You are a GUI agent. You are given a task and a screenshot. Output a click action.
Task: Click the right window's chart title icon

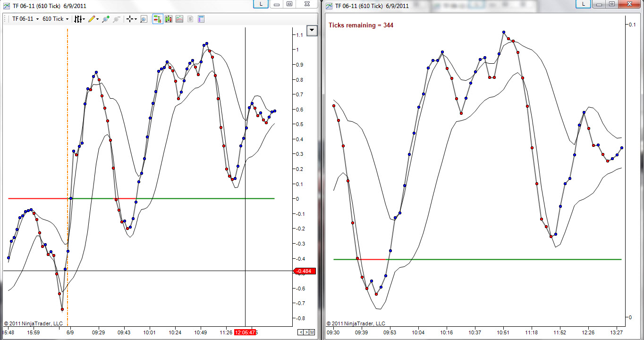329,6
